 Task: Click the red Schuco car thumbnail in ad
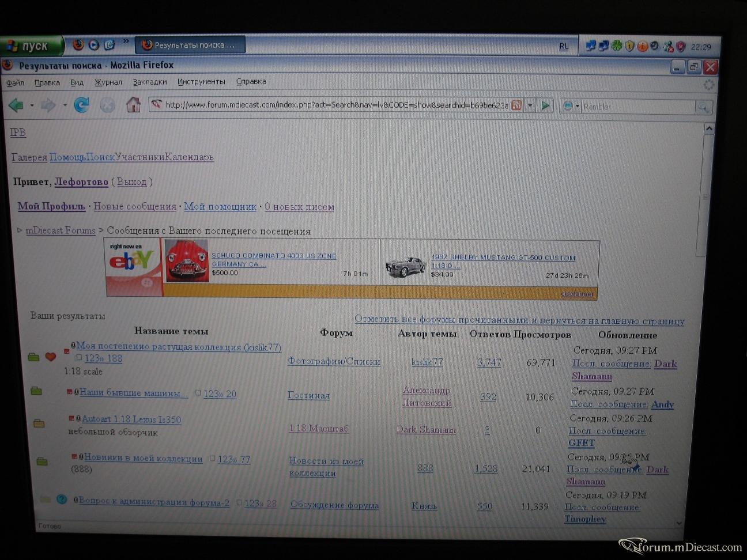(x=186, y=261)
